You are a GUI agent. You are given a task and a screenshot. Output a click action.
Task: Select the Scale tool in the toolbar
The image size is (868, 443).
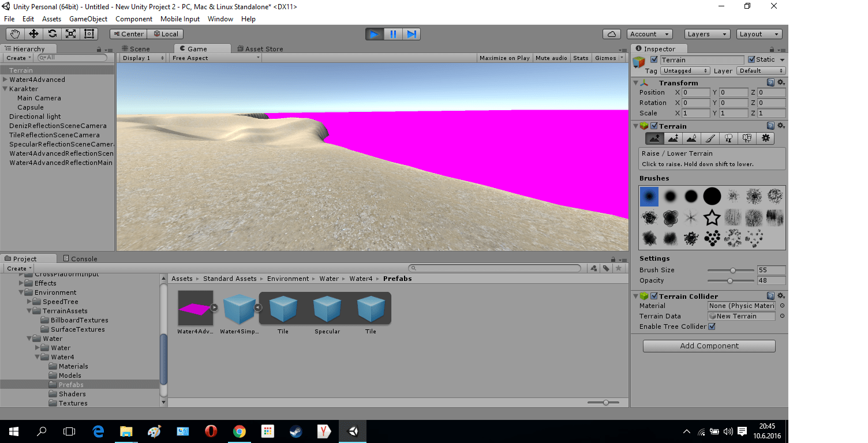[70, 34]
